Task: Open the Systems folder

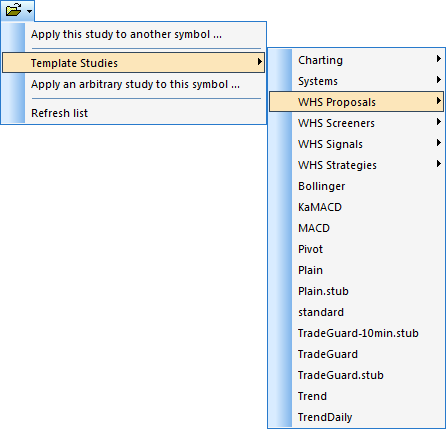Action: point(356,81)
